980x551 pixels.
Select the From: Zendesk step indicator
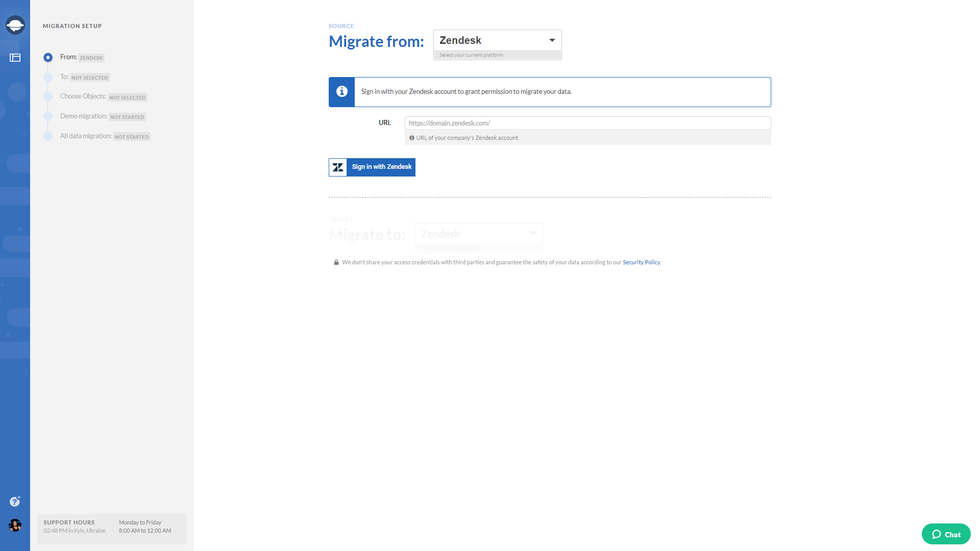tap(48, 58)
